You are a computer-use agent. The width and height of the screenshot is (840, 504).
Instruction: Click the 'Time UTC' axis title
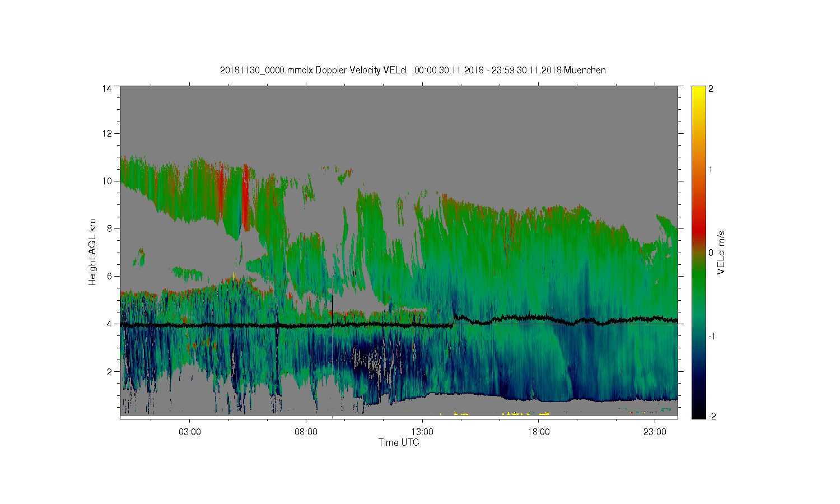click(399, 442)
